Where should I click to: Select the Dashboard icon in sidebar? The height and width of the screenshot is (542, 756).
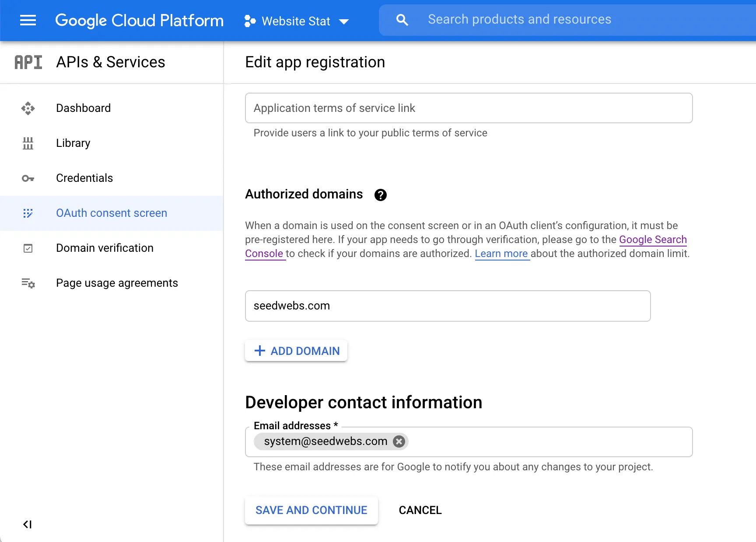pos(28,108)
